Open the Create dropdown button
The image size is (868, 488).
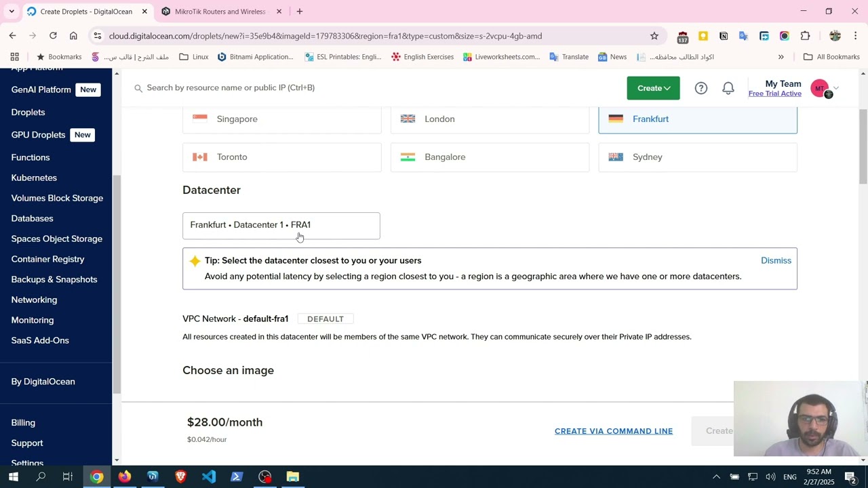(x=653, y=88)
